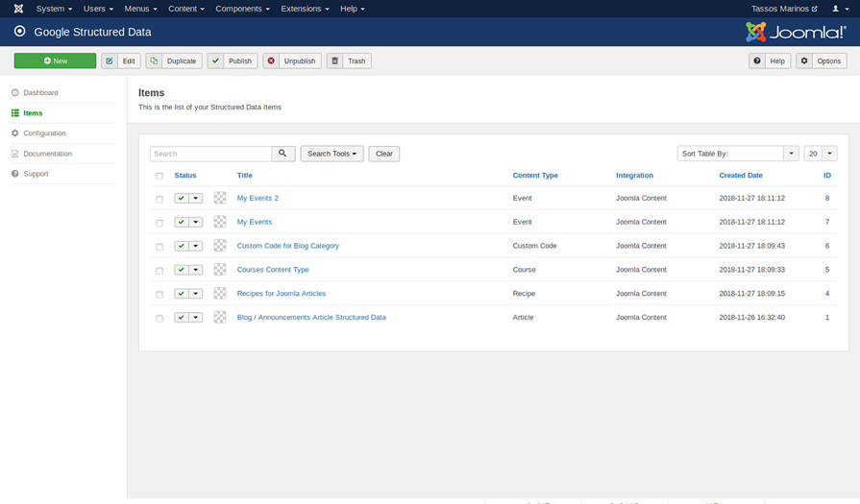Click drag handle for Courses Content Type
This screenshot has height=504, width=860.
click(220, 270)
